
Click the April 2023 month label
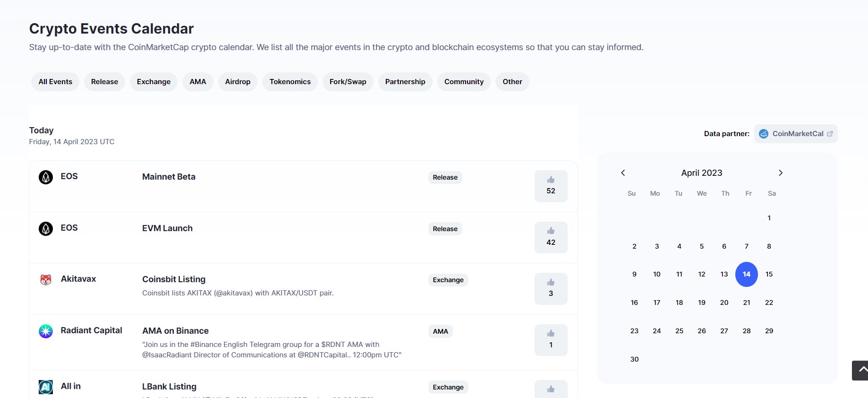click(702, 173)
